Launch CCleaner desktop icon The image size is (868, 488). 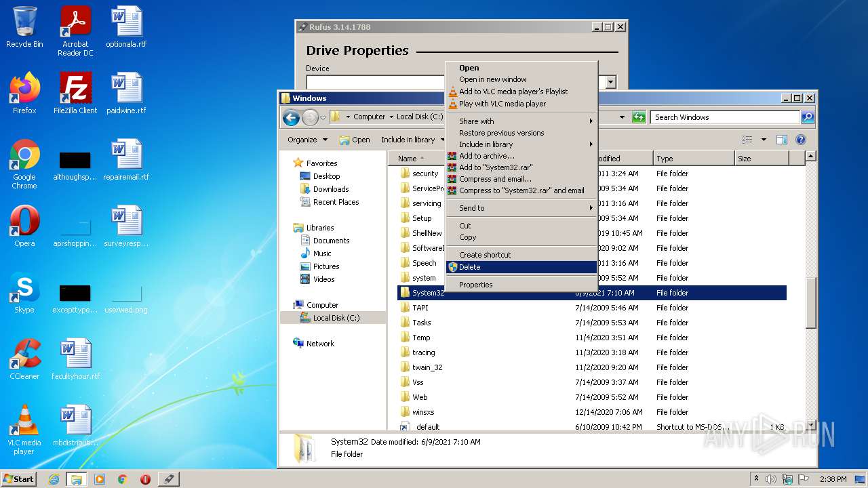tap(24, 359)
